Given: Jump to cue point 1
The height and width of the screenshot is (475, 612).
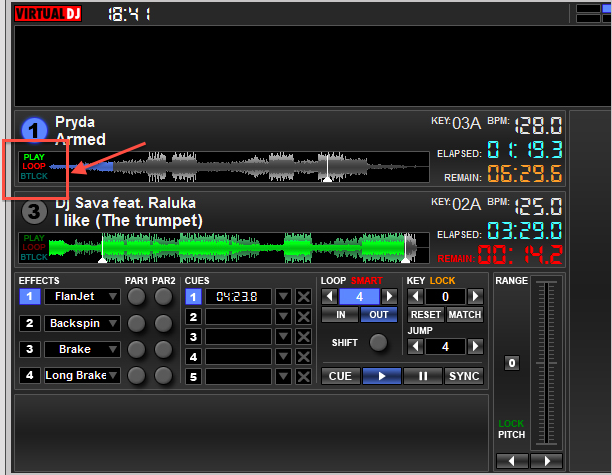Looking at the screenshot, I should [x=193, y=297].
